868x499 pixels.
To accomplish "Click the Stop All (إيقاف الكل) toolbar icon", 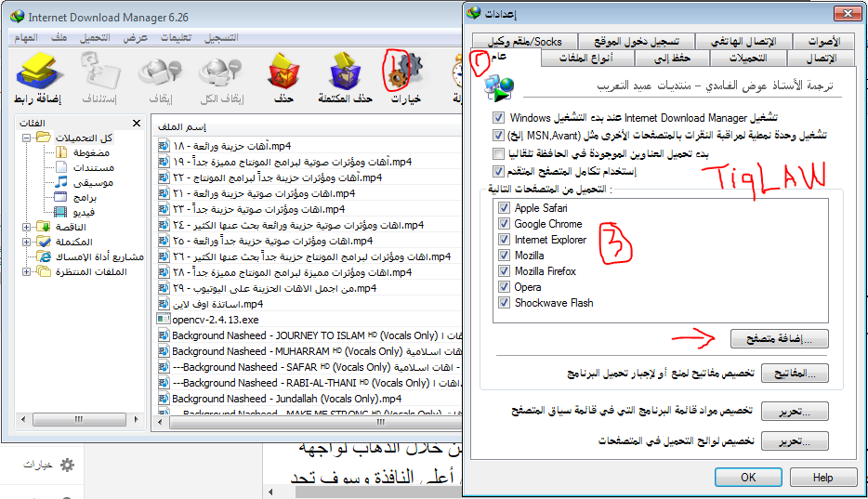I will [x=221, y=72].
